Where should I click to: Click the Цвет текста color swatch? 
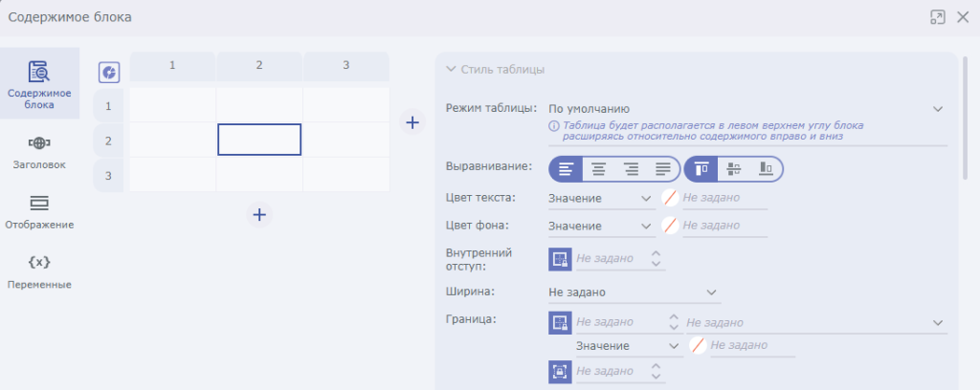(x=672, y=199)
